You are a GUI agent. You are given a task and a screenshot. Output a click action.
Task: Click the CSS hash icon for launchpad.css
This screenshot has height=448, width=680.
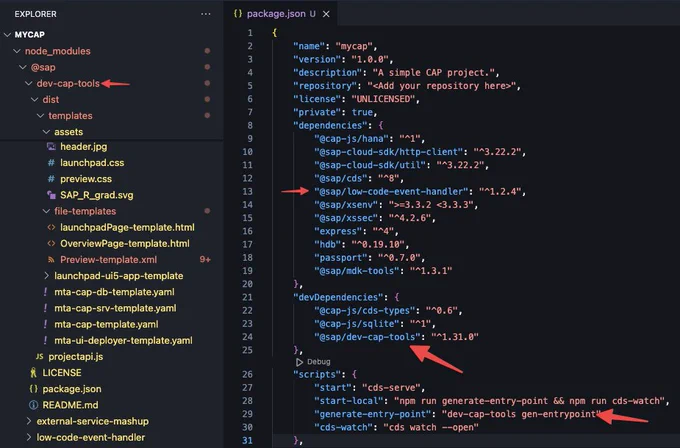51,163
